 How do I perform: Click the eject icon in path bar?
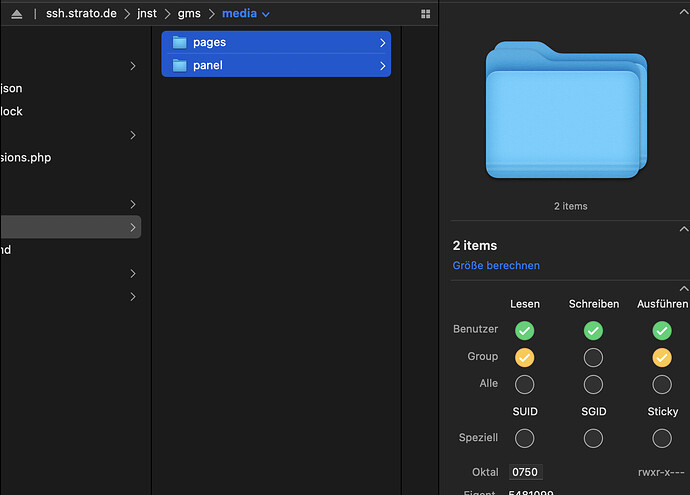coord(17,15)
